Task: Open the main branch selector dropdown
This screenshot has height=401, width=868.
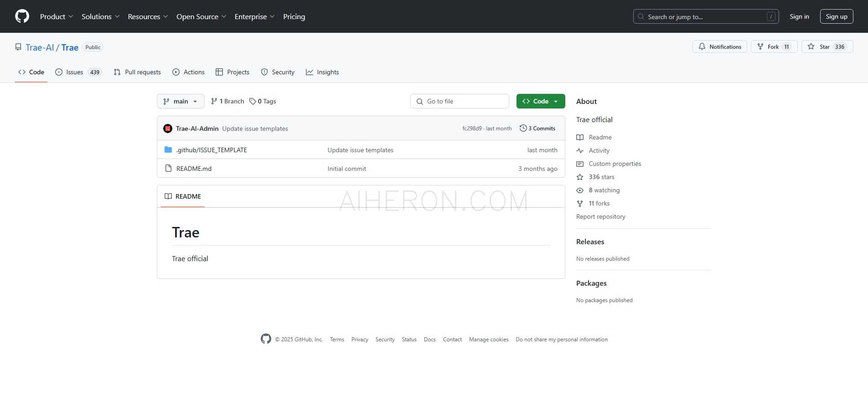Action: 181,101
